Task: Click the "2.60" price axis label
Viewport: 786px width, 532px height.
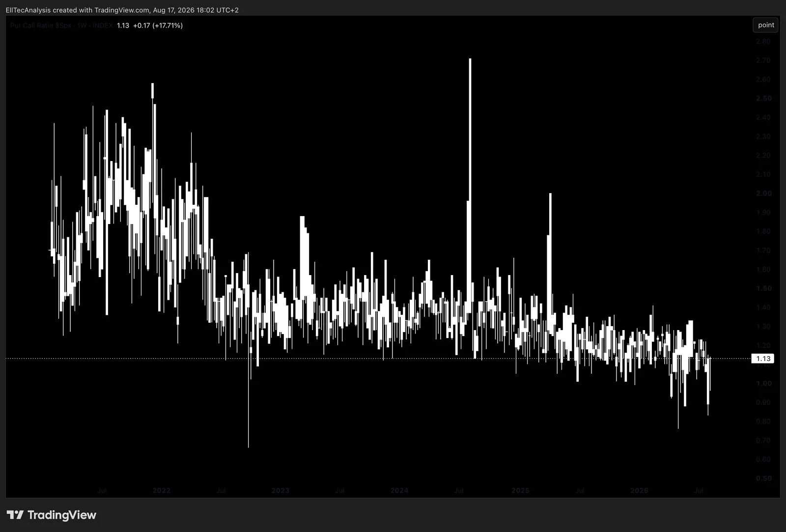Action: (x=763, y=80)
